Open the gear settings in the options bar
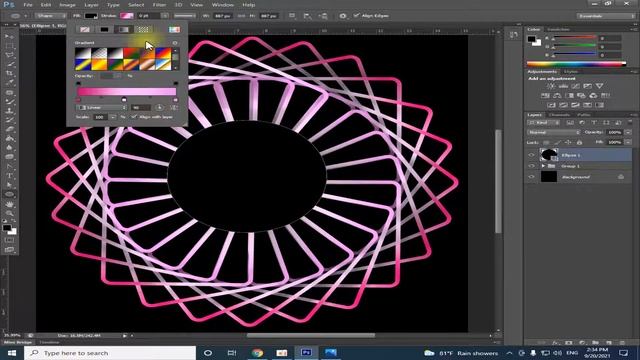This screenshot has width=640, height=360. [x=342, y=16]
